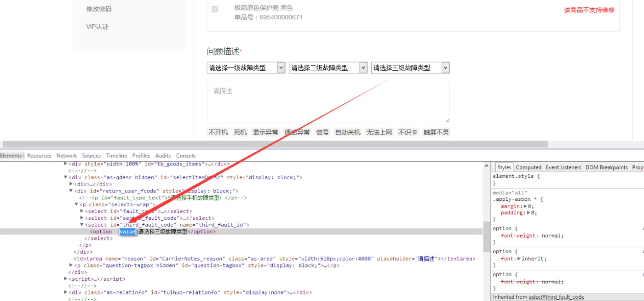This screenshot has height=301, width=644.
Task: Click the select#third_fault_code inherited link
Action: coord(556,297)
